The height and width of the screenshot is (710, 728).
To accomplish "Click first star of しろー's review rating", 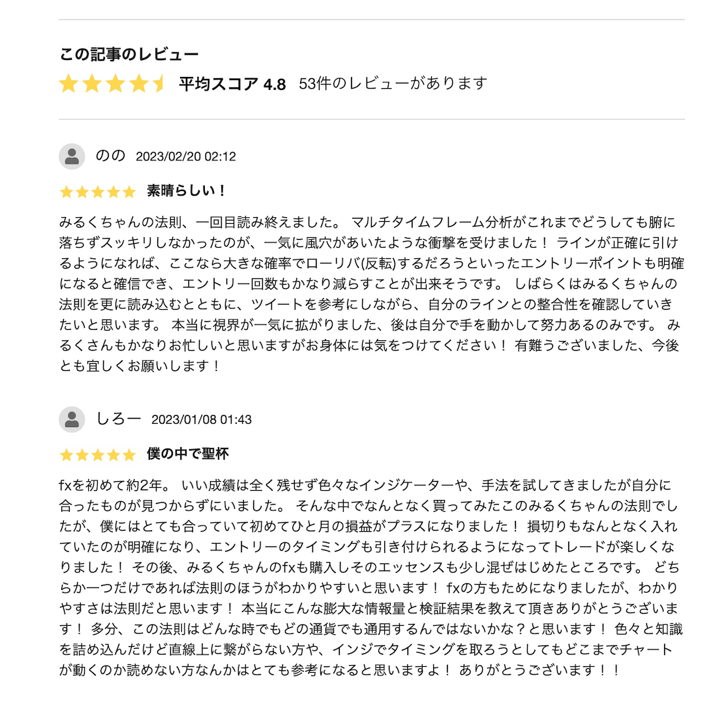I will tap(66, 454).
